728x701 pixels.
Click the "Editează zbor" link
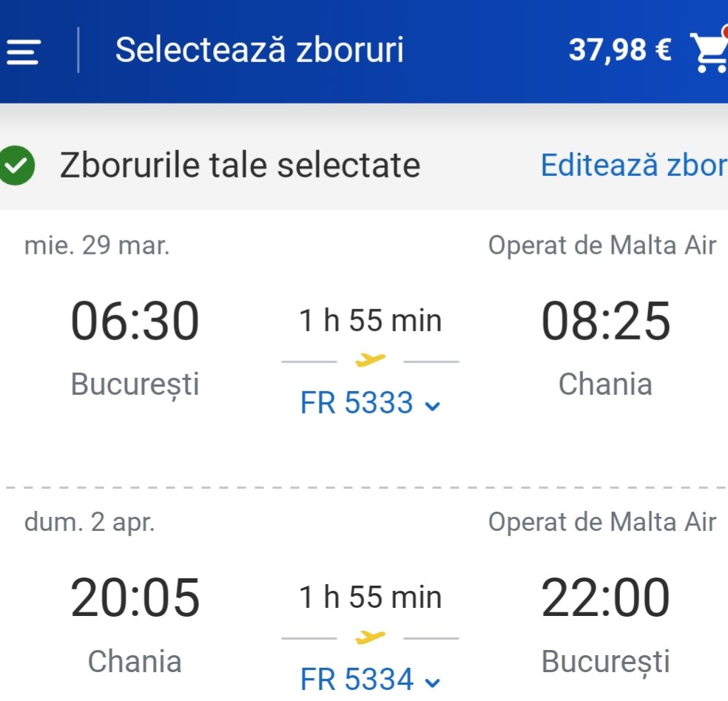coord(633,165)
